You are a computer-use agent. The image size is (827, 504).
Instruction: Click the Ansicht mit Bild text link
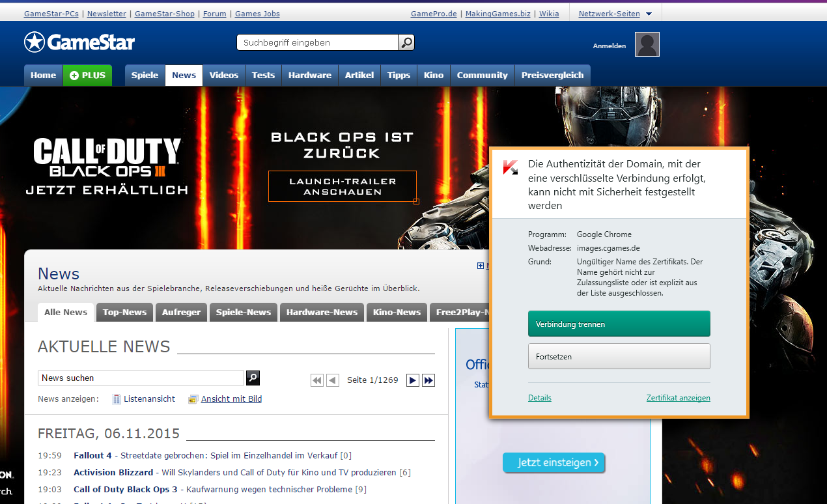(x=231, y=399)
